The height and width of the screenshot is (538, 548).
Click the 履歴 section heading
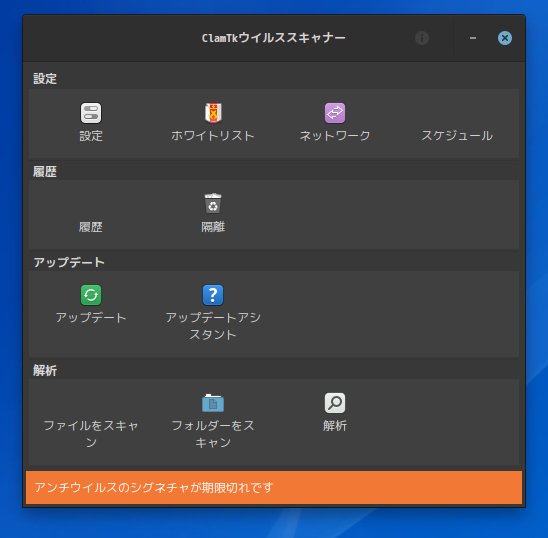click(x=45, y=172)
